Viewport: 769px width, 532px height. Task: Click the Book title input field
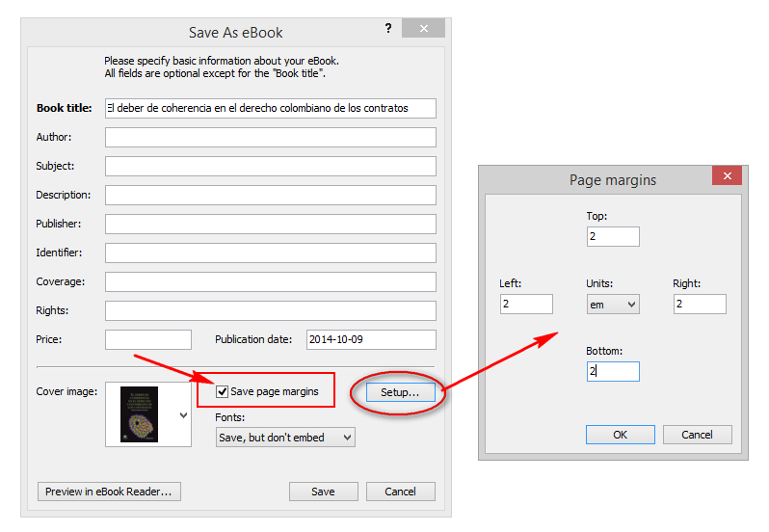pyautogui.click(x=270, y=108)
